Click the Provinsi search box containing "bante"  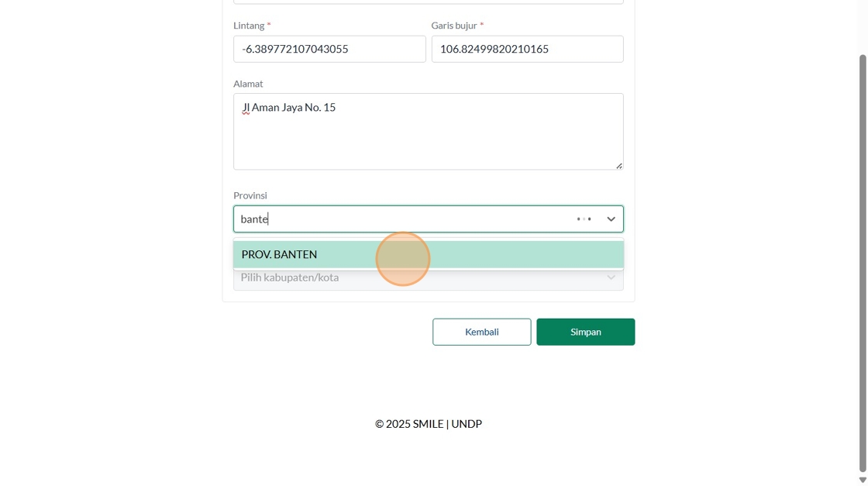click(404, 219)
